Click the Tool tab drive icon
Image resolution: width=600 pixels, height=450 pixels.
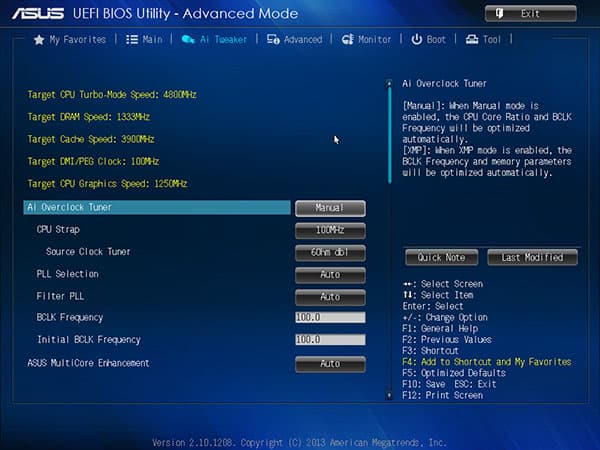(472, 39)
